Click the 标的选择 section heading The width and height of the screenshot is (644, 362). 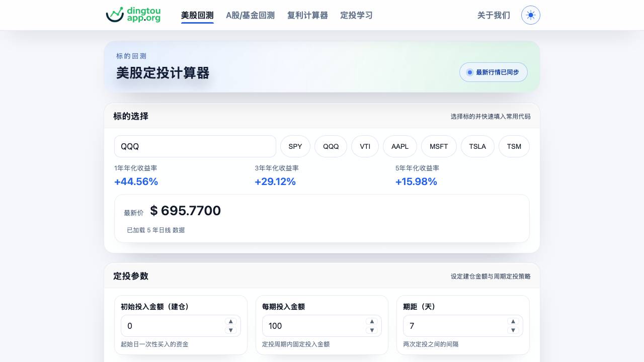pyautogui.click(x=131, y=116)
